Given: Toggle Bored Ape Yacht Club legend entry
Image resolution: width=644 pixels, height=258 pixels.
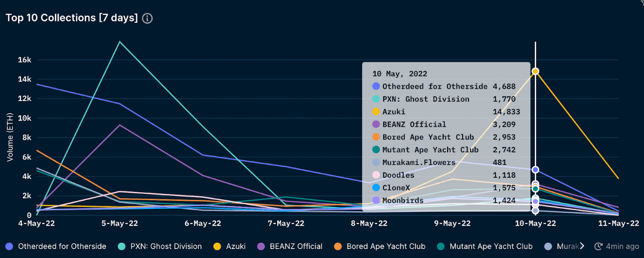Looking at the screenshot, I should click(380, 246).
